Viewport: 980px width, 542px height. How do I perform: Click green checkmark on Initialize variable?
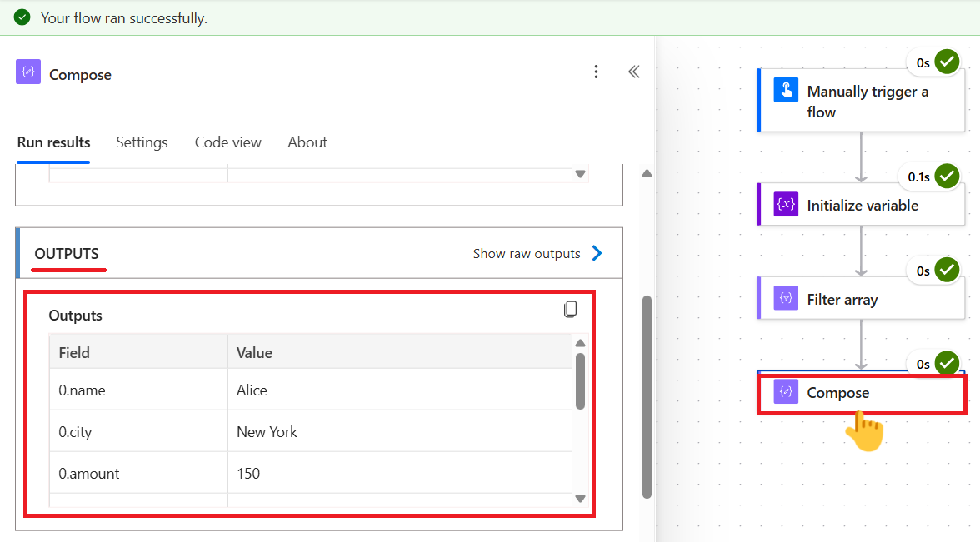point(947,177)
